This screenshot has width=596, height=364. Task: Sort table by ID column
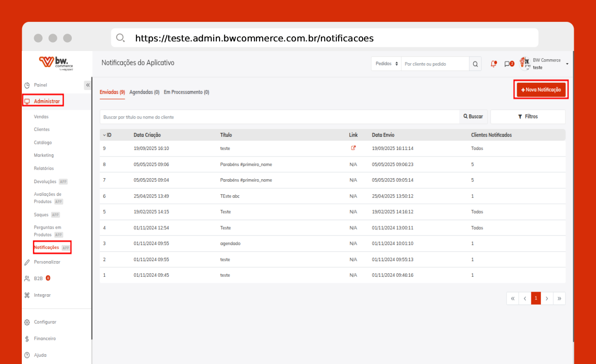[x=107, y=135]
